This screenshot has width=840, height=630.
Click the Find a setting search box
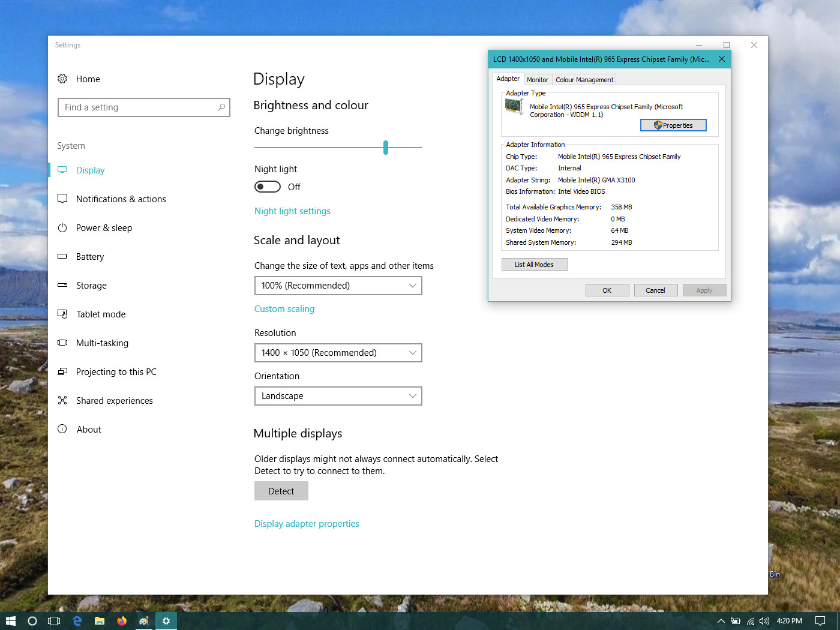144,107
